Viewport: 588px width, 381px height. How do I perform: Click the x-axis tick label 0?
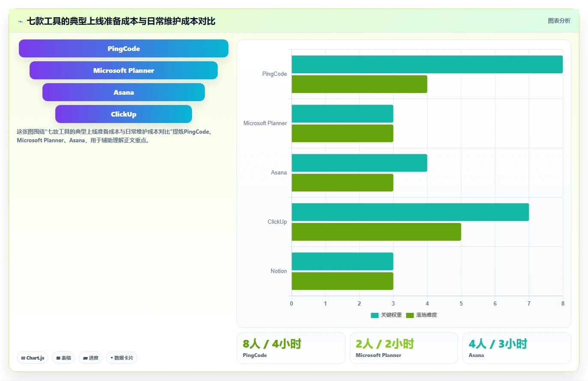coord(292,303)
